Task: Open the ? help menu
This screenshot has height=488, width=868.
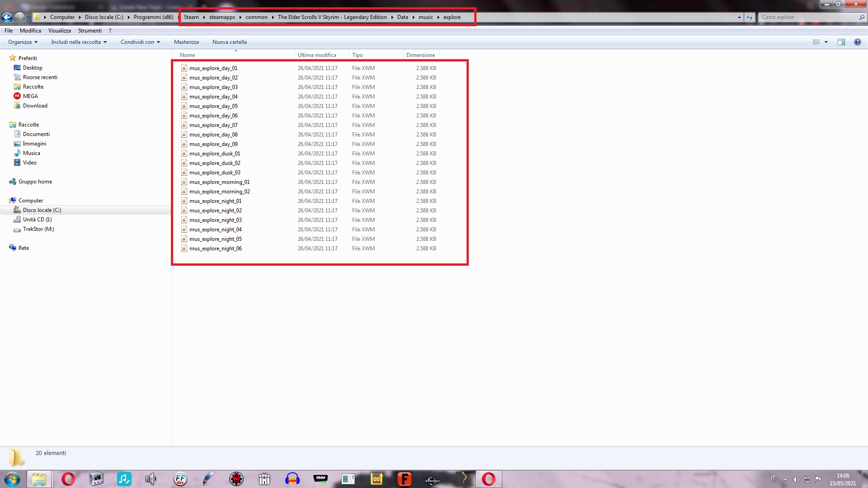Action: [x=110, y=31]
